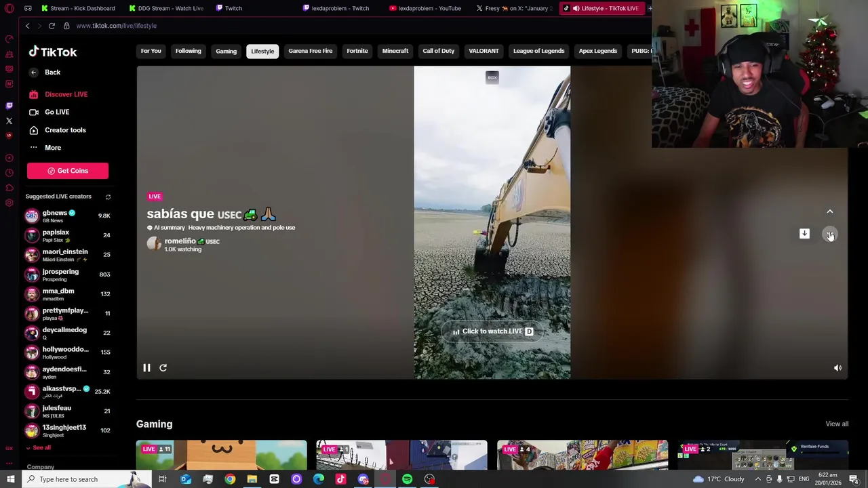868x488 pixels.
Task: Switch to lexdaproblem - YouTube tab
Action: tap(425, 8)
